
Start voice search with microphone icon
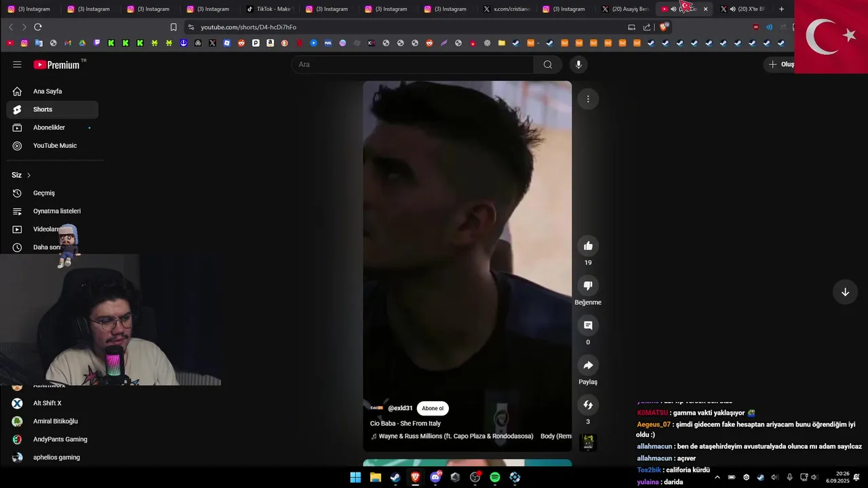coord(578,64)
